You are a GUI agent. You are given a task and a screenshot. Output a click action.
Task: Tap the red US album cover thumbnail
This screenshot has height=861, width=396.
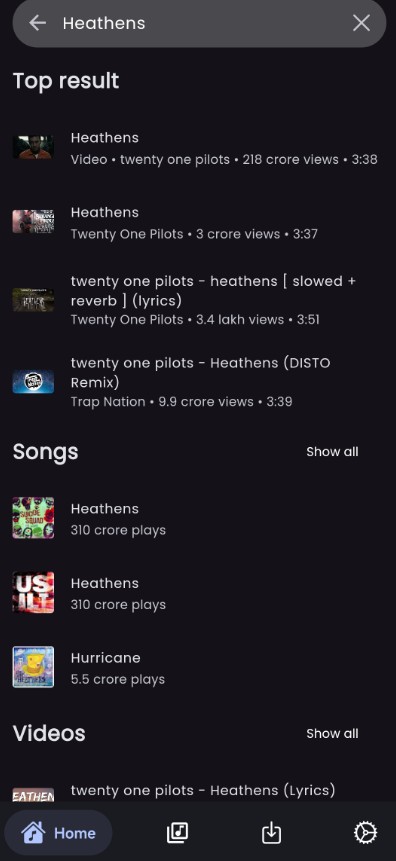pos(34,592)
